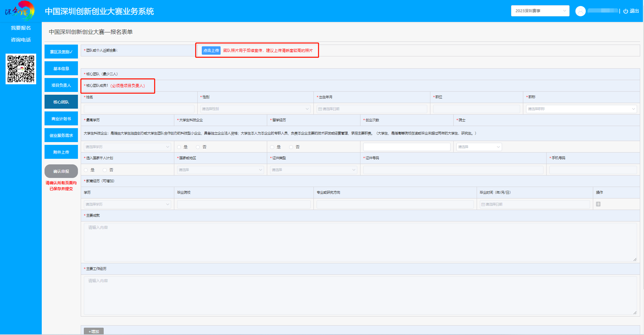Select 是 for 大学生科技企业
Screen dimensions: 644x335
179,147
